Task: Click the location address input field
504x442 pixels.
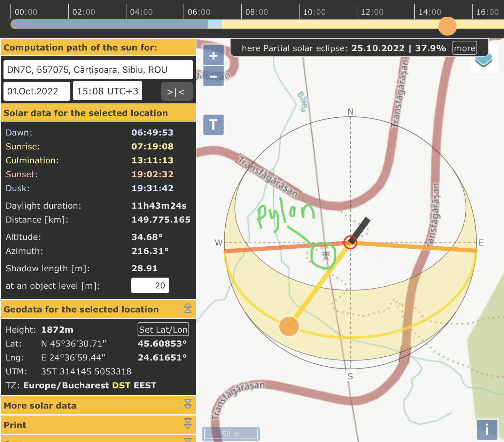Action: (x=98, y=70)
